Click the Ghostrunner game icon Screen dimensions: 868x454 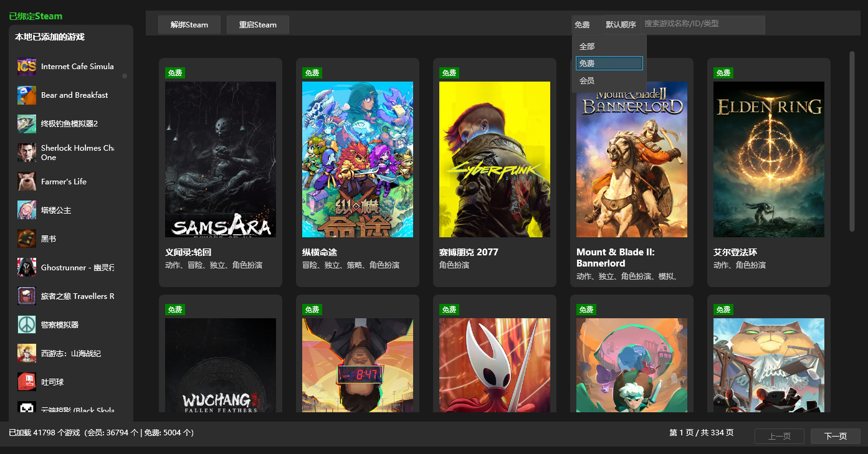click(27, 267)
